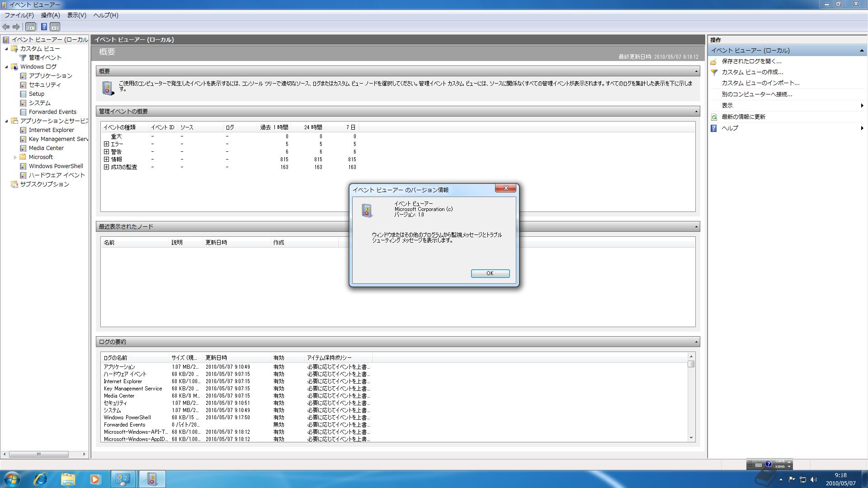Open ヘルプ submenu in actions pane
The image size is (868, 488).
click(x=787, y=128)
